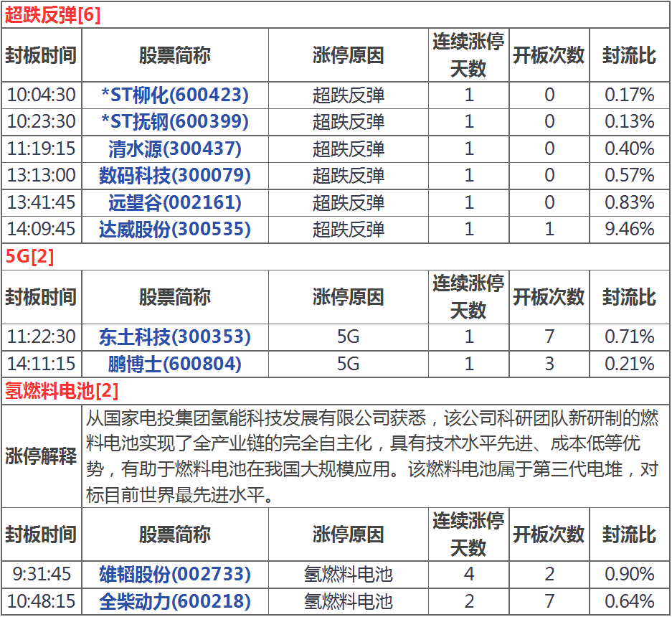Open 清水源(300437) stock details
The width and height of the screenshot is (672, 617).
[174, 149]
